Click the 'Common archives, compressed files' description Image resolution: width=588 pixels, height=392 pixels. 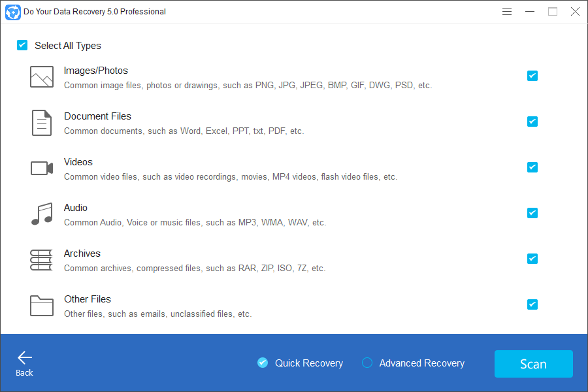point(195,269)
